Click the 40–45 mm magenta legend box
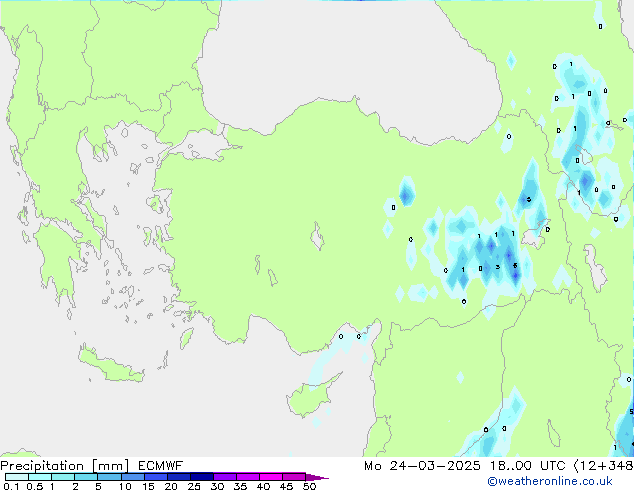Viewport: 634px width, 490px height. pyautogui.click(x=271, y=477)
